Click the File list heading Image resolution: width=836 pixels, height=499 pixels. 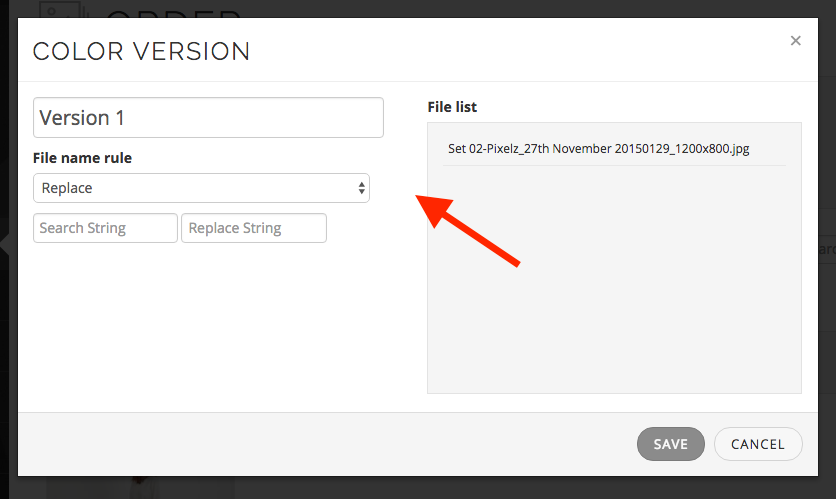tap(452, 107)
